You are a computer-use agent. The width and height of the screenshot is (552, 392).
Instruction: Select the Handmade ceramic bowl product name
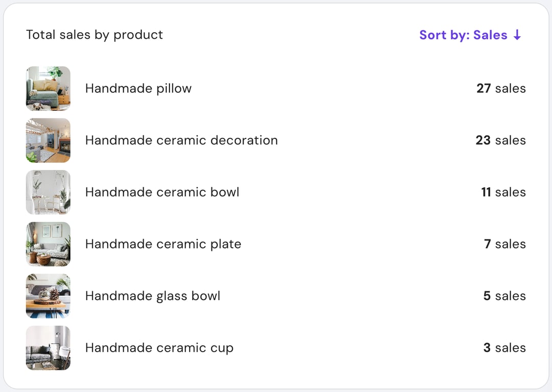tap(163, 192)
